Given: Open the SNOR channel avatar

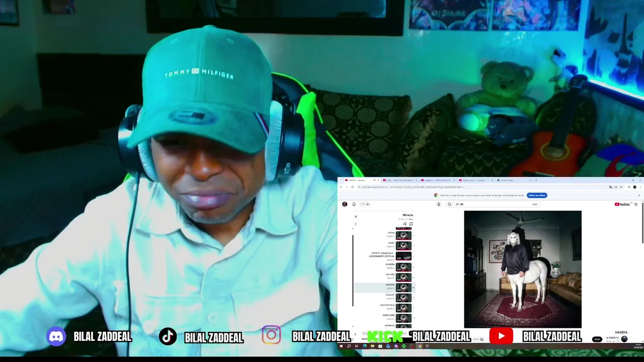Looking at the screenshot, I should 624,339.
